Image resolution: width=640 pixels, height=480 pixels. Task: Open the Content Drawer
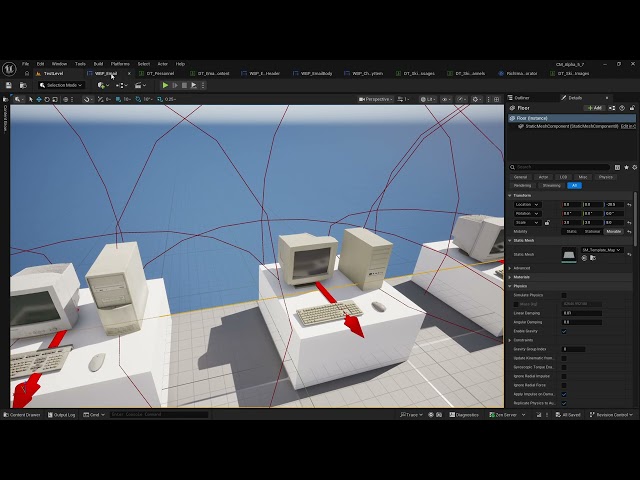(22, 415)
